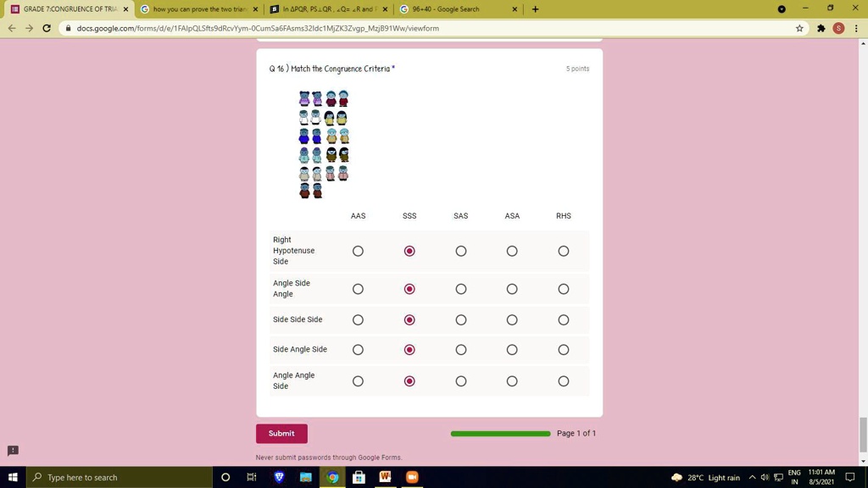Click the form progress bar
This screenshot has height=488, width=868.
[500, 434]
